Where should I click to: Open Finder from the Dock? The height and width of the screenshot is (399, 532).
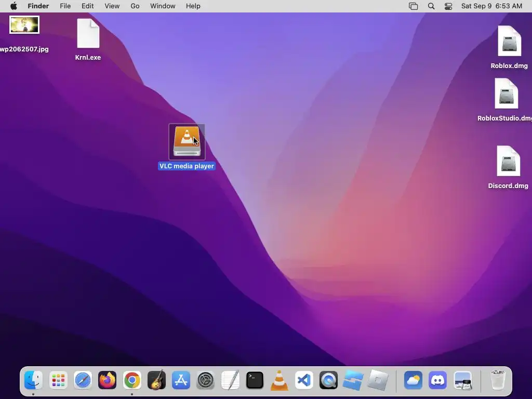[x=33, y=380]
